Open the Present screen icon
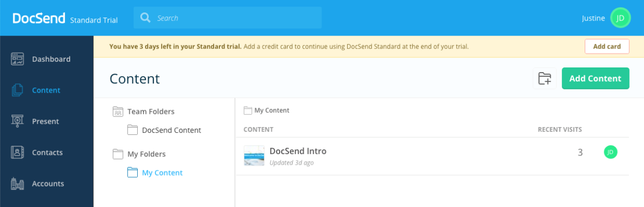This screenshot has height=207, width=644. (x=18, y=121)
